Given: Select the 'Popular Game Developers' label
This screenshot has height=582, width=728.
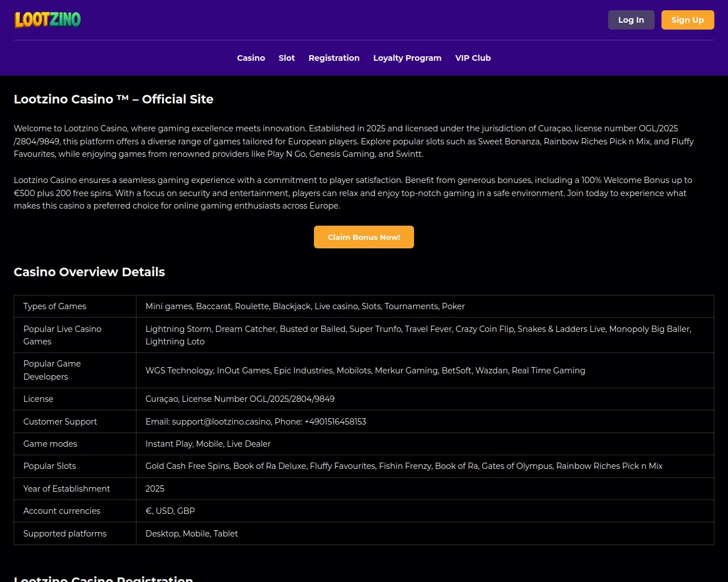Looking at the screenshot, I should tap(52, 370).
